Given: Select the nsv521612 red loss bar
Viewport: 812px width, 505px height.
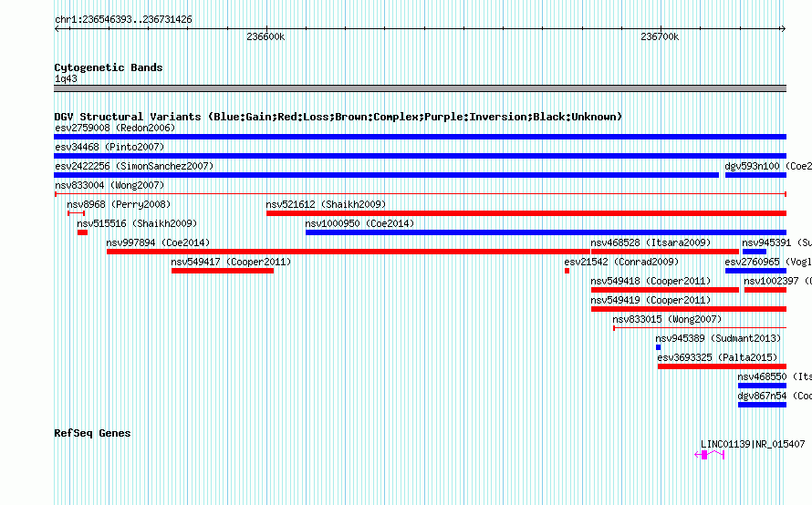Looking at the screenshot, I should click(526, 213).
